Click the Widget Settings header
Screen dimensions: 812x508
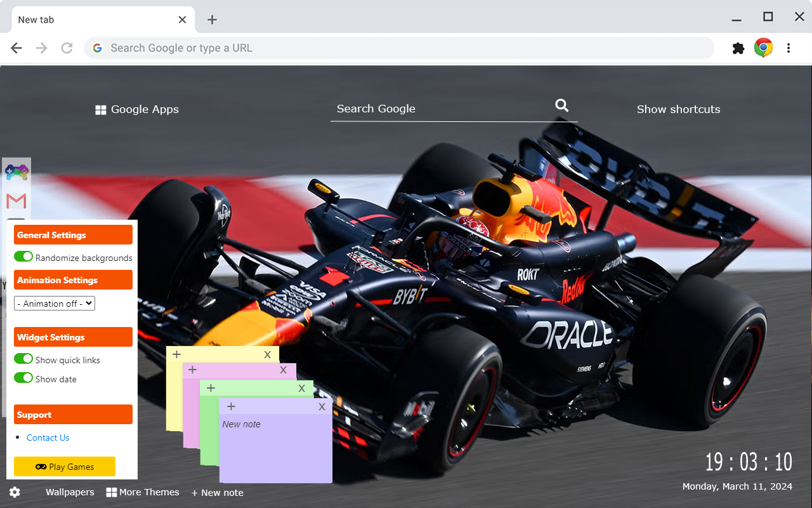tap(73, 337)
